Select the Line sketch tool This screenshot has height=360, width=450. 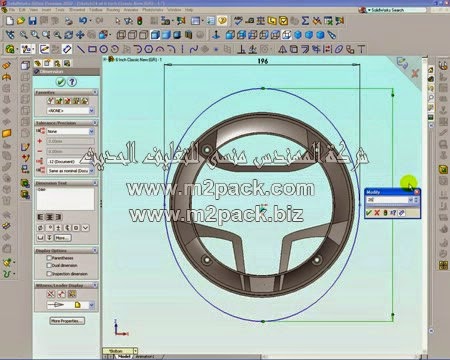click(x=81, y=49)
